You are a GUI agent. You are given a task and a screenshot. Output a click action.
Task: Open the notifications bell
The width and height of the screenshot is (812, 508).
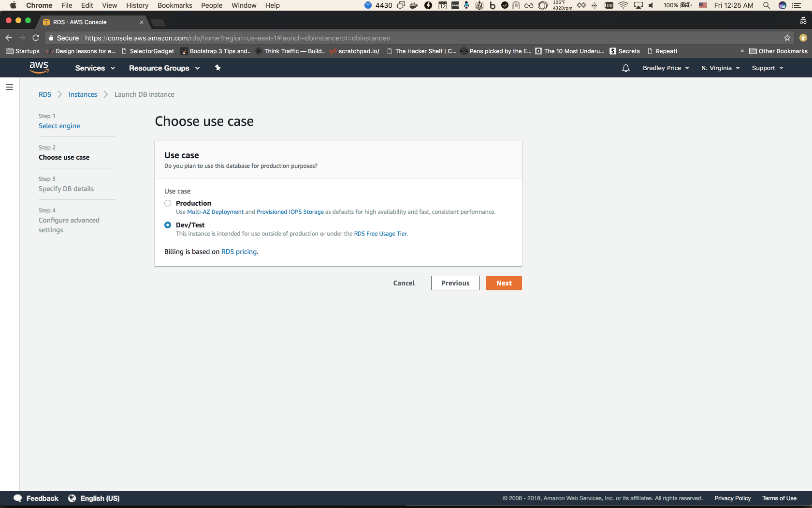626,68
